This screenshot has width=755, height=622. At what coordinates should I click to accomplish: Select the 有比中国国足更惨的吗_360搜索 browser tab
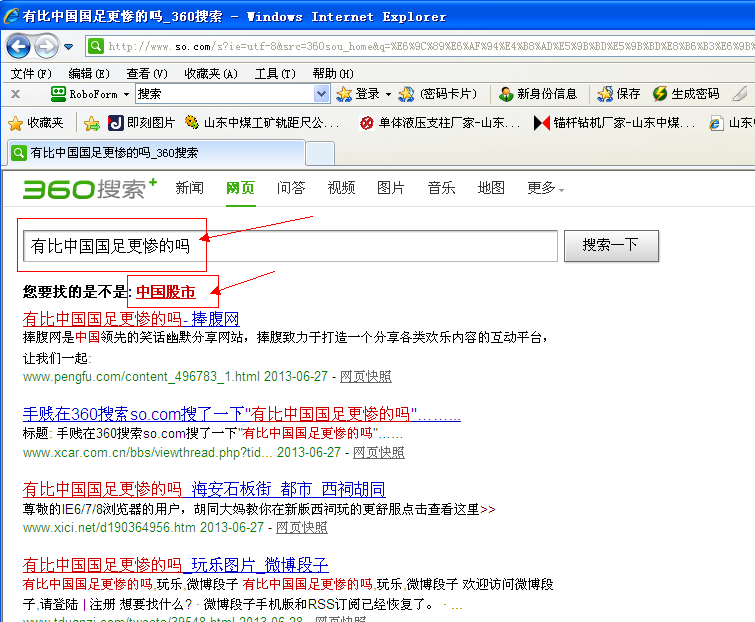coord(156,153)
